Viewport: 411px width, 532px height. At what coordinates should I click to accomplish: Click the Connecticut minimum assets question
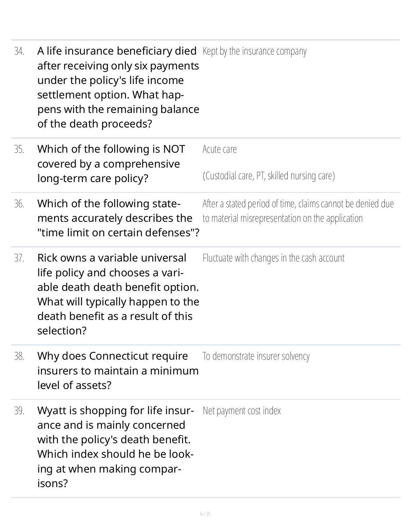[118, 371]
